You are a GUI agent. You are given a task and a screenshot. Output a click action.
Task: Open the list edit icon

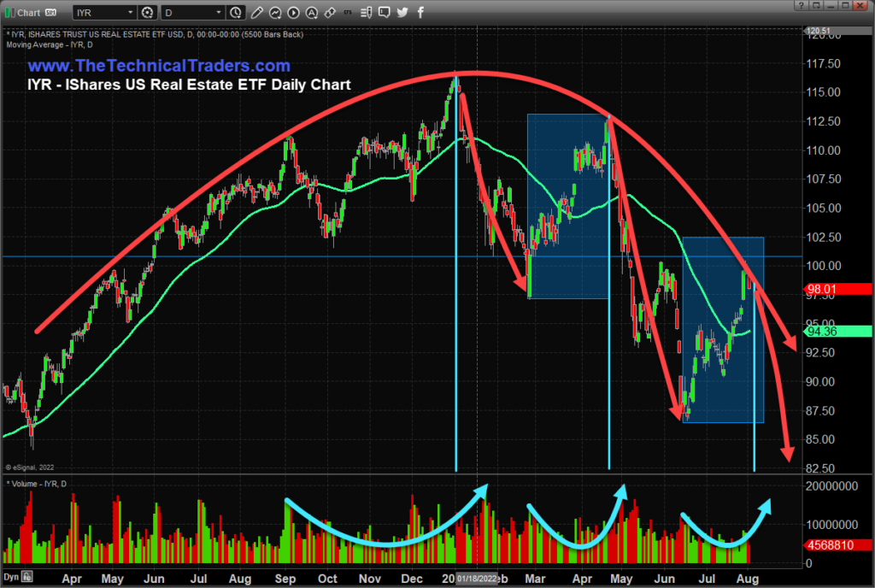366,12
